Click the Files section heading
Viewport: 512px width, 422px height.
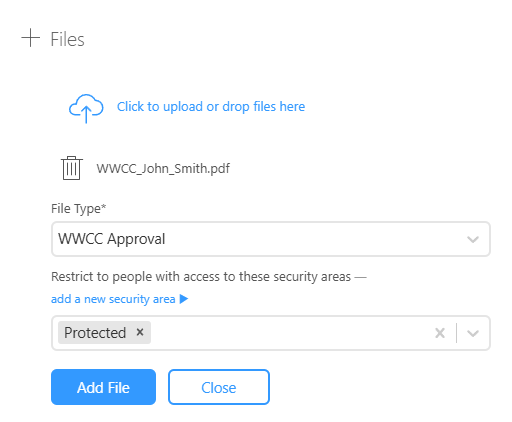point(67,39)
